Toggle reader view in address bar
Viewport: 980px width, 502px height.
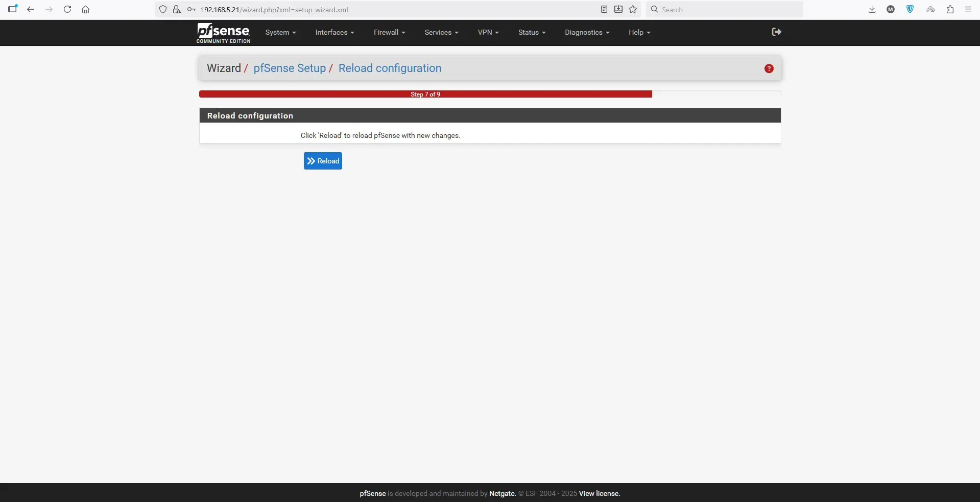(604, 9)
